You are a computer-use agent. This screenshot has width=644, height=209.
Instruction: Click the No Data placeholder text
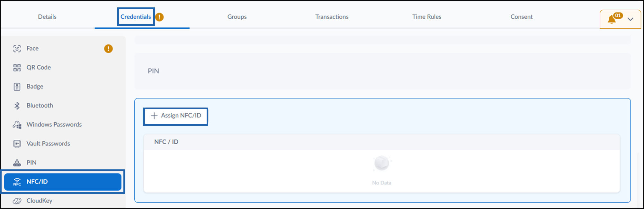point(381,183)
